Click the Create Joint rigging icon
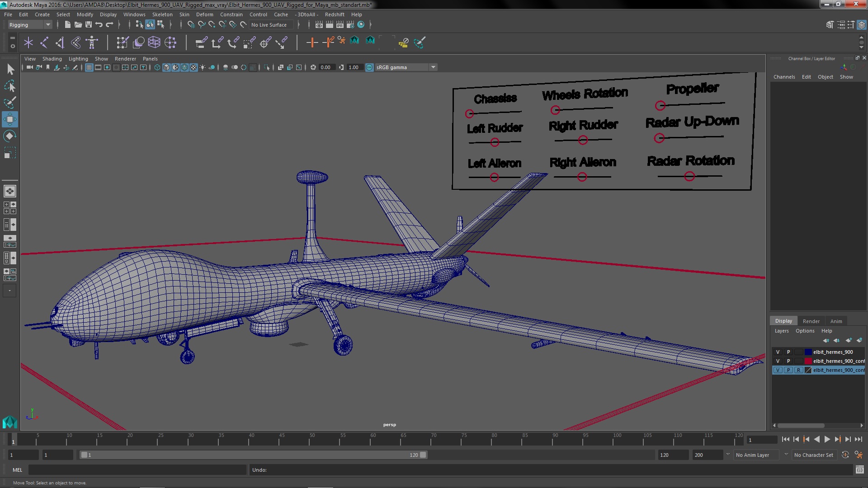Viewport: 868px width, 488px height. click(44, 43)
